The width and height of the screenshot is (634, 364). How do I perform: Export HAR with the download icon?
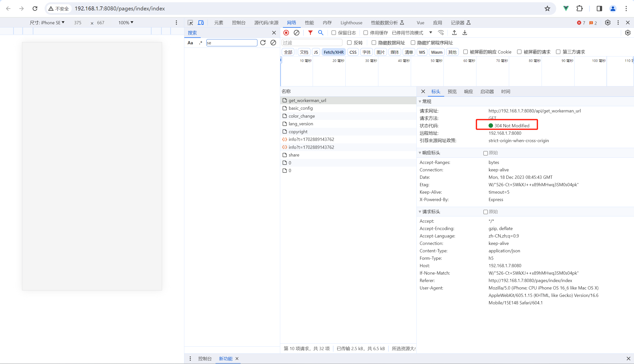(465, 33)
